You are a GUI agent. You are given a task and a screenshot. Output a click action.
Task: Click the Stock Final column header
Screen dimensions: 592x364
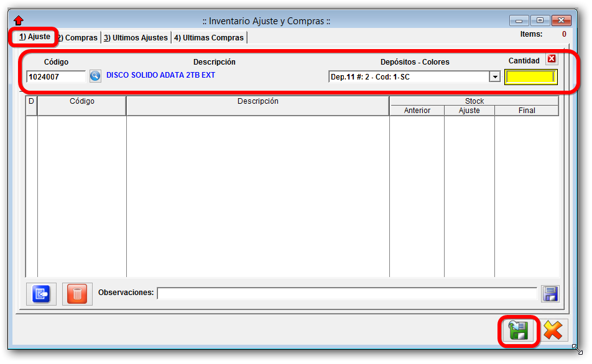pos(526,111)
